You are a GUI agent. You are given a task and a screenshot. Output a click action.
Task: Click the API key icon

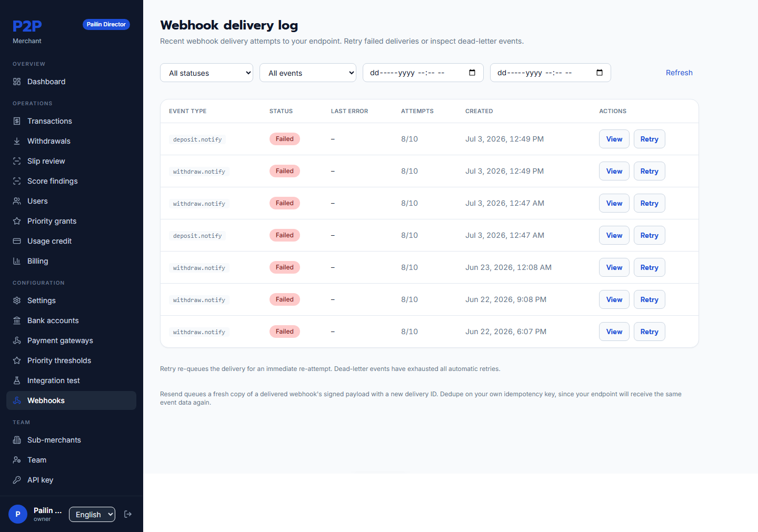point(17,480)
